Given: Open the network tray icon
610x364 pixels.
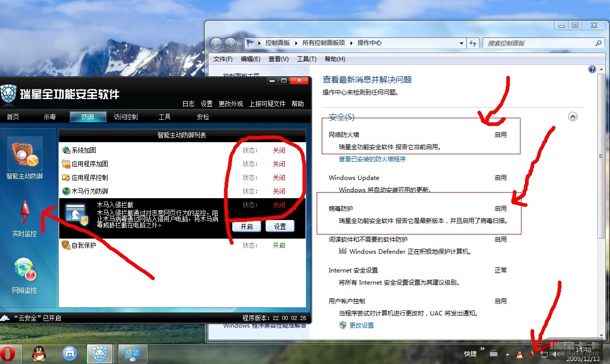Looking at the screenshot, I should [x=545, y=354].
